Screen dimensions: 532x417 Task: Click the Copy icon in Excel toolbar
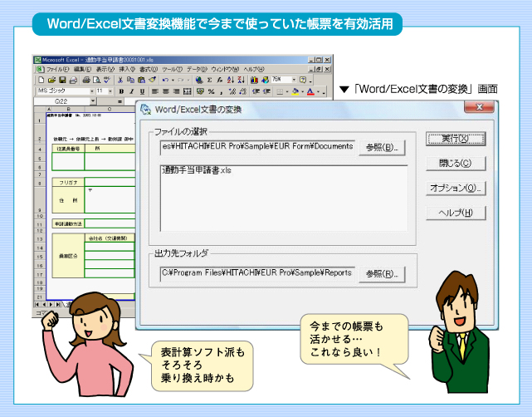click(130, 80)
